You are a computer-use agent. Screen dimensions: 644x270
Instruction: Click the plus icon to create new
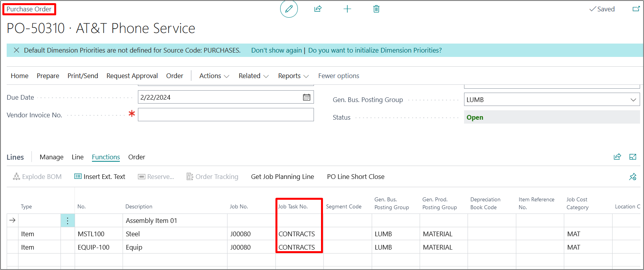click(x=347, y=9)
